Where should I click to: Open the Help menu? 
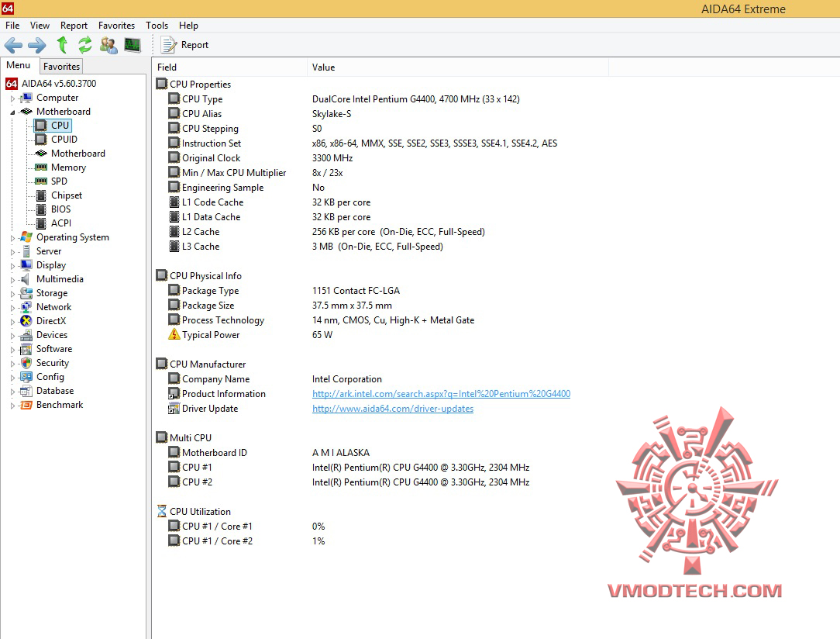(188, 25)
